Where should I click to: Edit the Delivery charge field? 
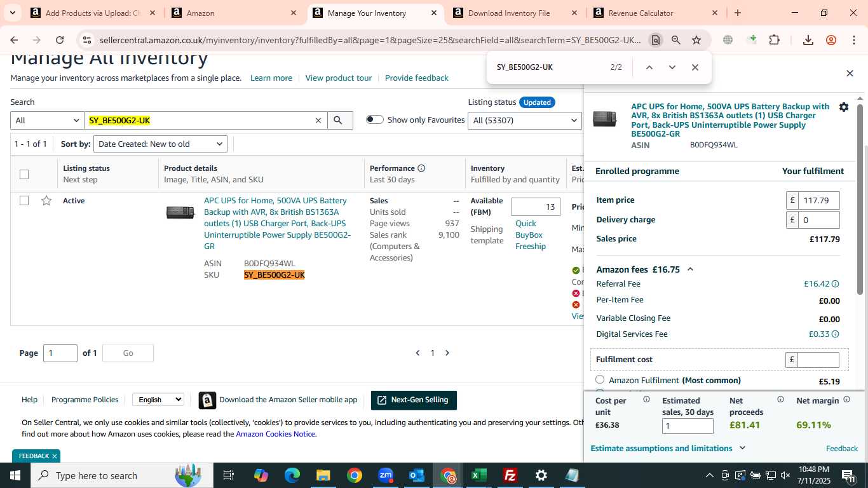click(818, 220)
